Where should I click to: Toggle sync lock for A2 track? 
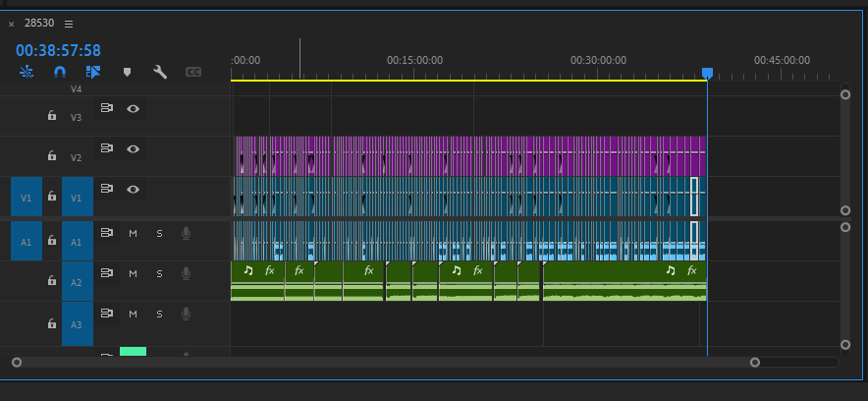pyautogui.click(x=106, y=273)
